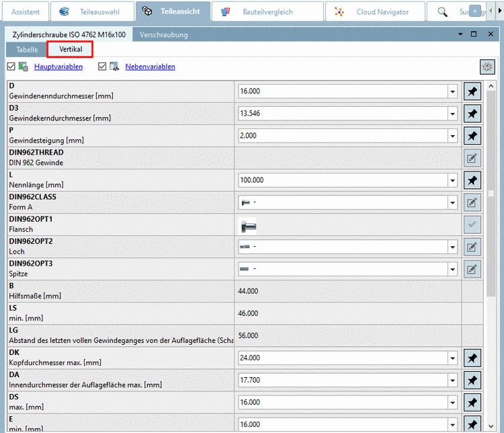The image size is (504, 433).
Task: Click the Teileauswahl tab icon
Action: coord(65,11)
